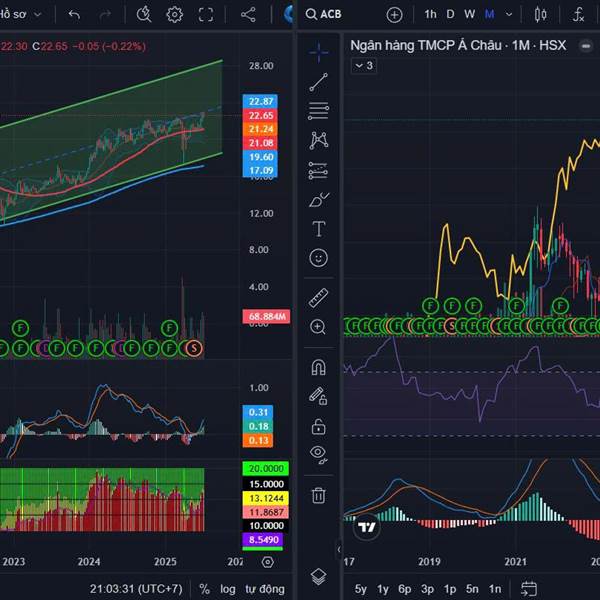Open the time zone 21:03:31 (UTC+7)
The image size is (600, 600).
tap(136, 589)
